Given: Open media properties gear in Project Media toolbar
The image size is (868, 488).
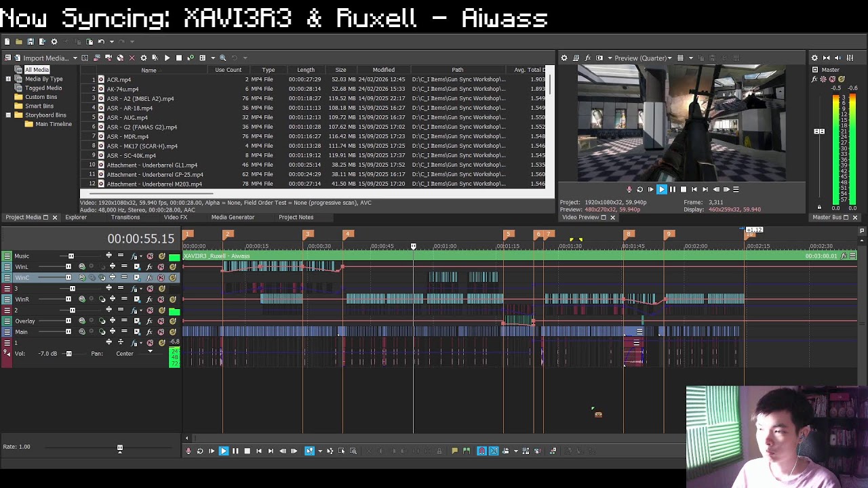Looking at the screenshot, I should pos(143,58).
